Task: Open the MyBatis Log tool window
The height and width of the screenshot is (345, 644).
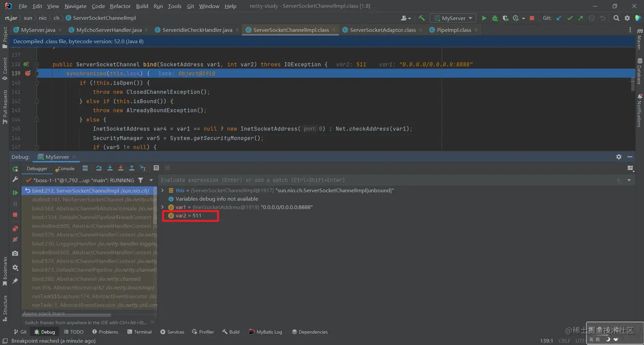Action: click(x=265, y=332)
